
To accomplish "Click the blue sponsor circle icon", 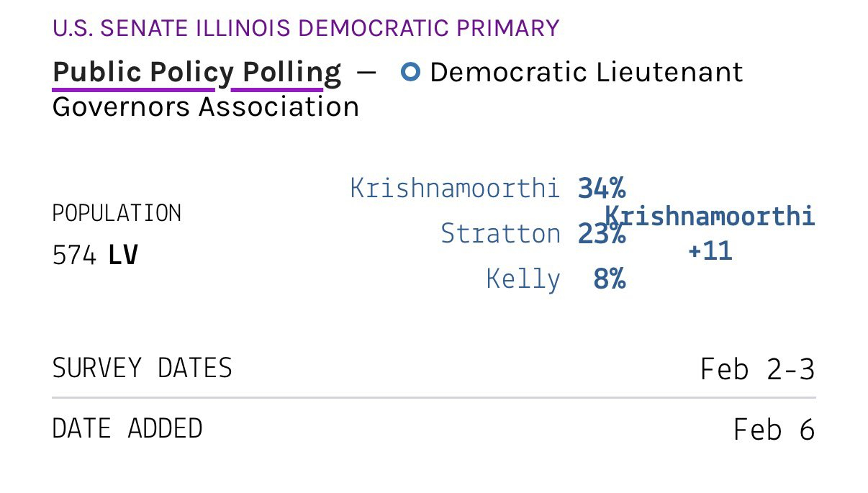I will pos(411,72).
